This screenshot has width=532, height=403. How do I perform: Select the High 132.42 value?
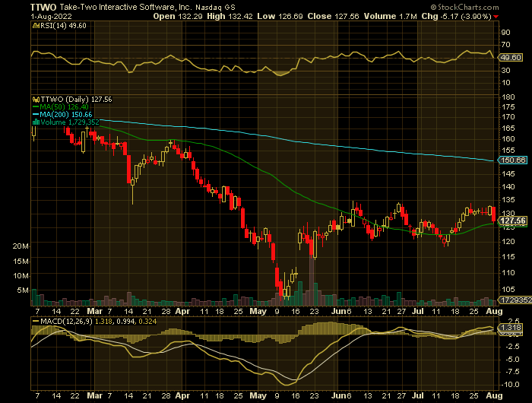click(x=230, y=16)
